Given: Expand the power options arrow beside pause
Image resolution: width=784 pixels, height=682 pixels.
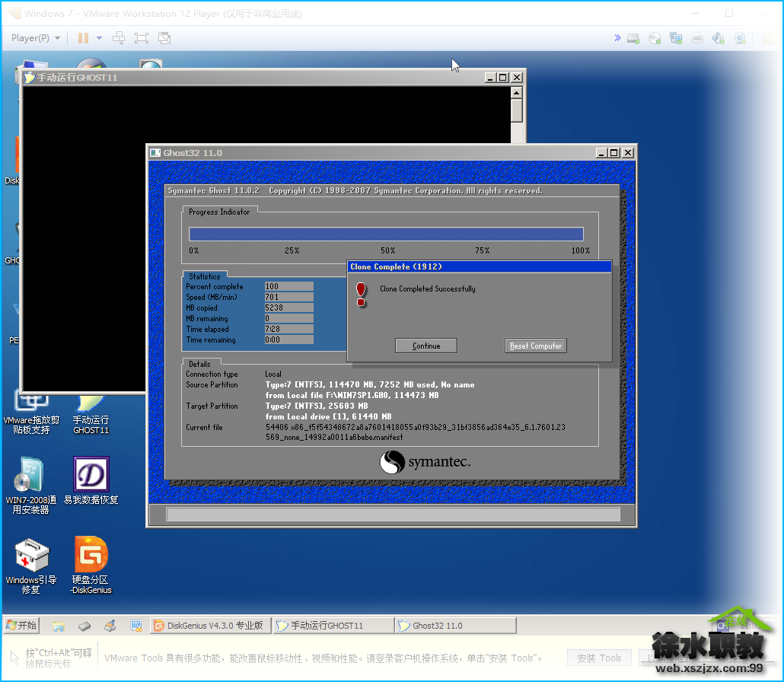Looking at the screenshot, I should coord(99,38).
